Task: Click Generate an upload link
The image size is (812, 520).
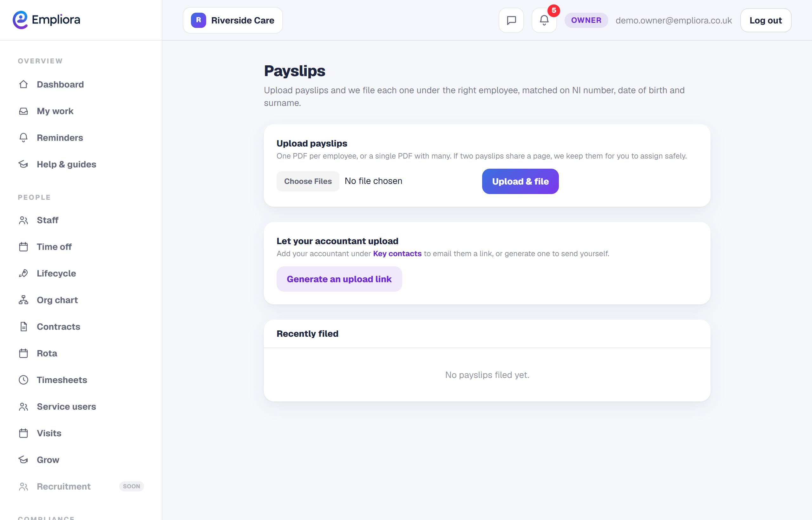Action: [339, 279]
